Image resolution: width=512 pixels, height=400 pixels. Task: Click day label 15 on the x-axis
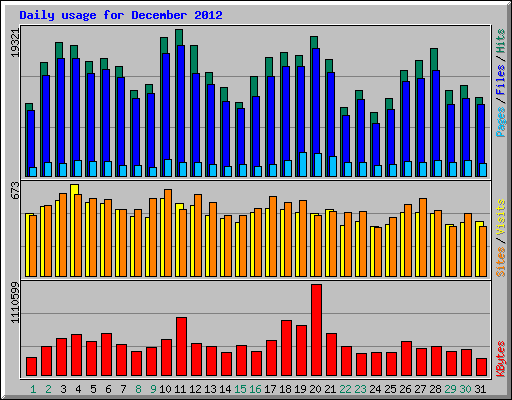point(240,389)
